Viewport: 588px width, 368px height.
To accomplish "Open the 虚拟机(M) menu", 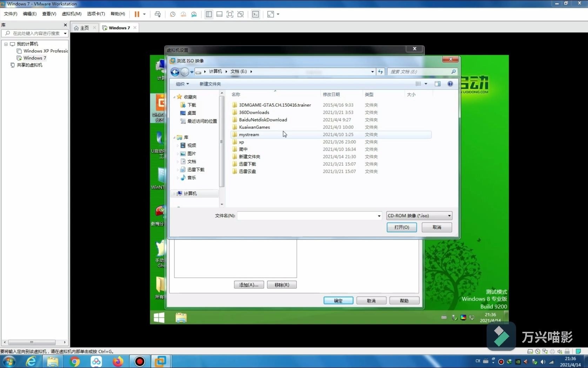I will tap(72, 14).
